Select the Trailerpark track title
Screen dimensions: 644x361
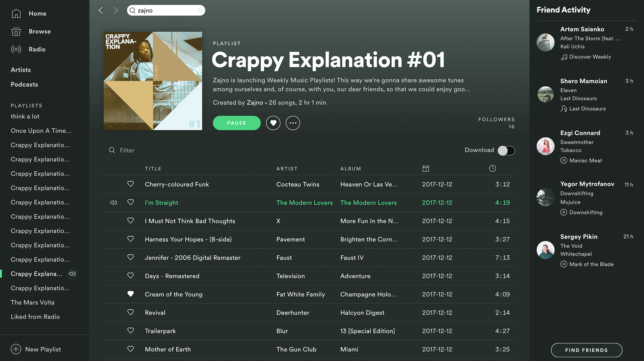[x=160, y=331]
